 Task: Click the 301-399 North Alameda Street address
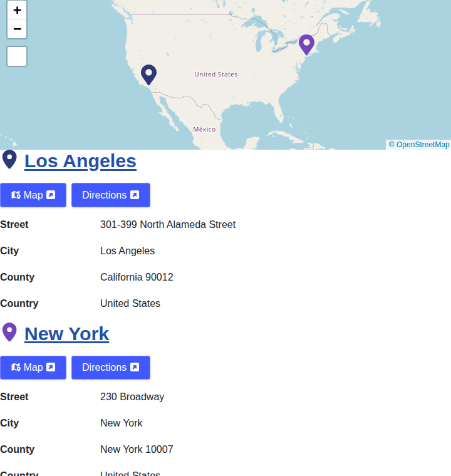click(x=168, y=224)
